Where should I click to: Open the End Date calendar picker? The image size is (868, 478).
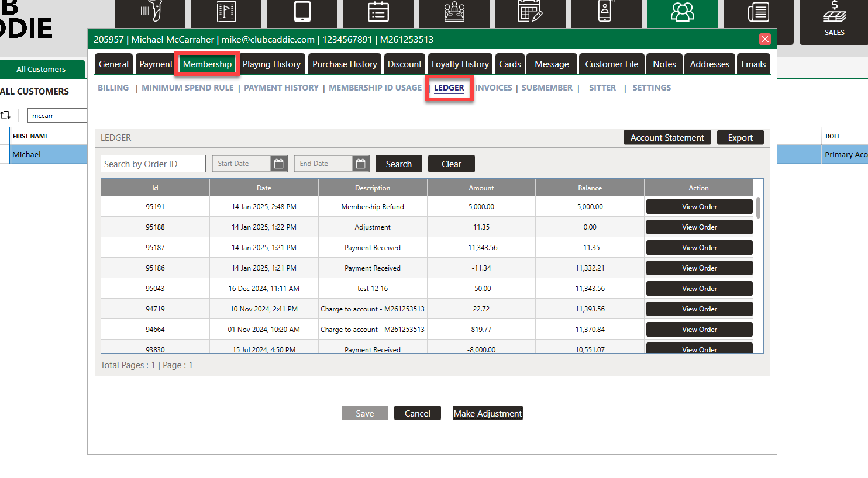coord(361,164)
